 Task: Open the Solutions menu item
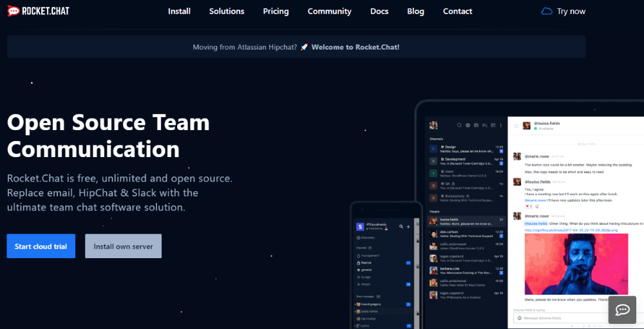tap(227, 12)
